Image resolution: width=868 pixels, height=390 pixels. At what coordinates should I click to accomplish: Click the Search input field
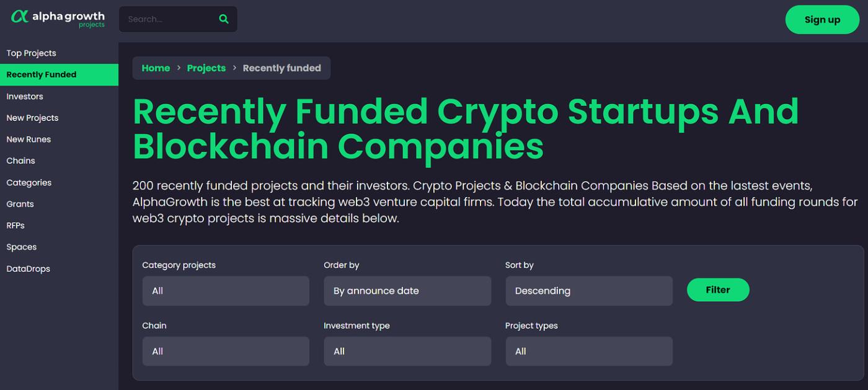click(169, 19)
